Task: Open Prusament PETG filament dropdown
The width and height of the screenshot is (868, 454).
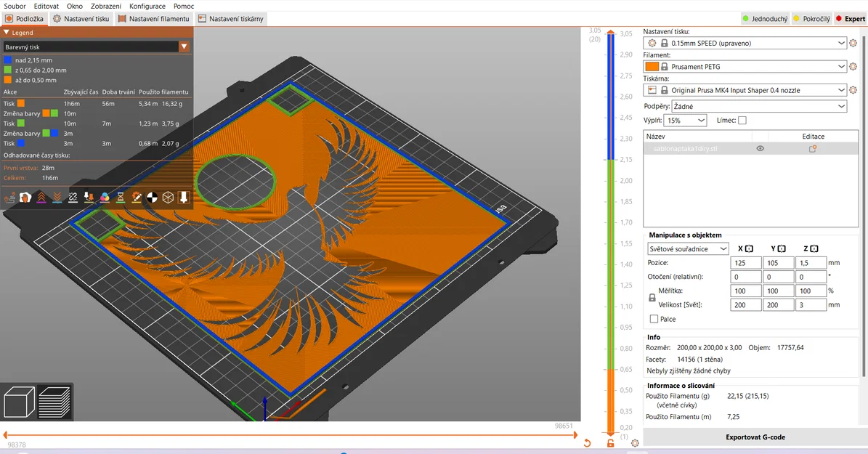Action: click(x=745, y=66)
